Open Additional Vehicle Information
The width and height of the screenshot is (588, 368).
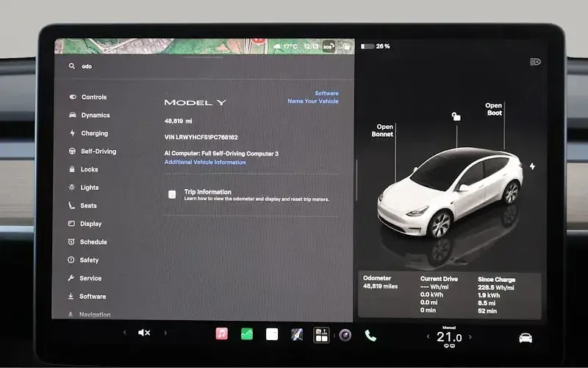tap(205, 162)
